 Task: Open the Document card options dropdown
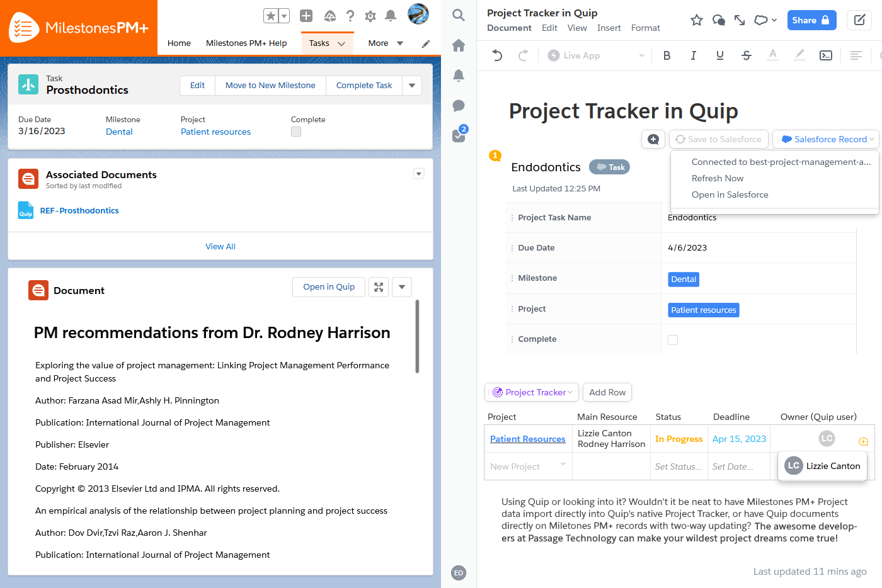[x=402, y=287]
